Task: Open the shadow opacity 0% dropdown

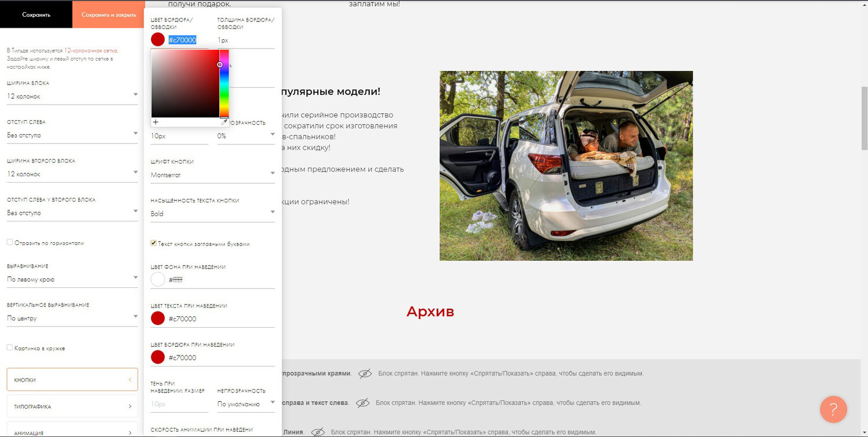Action: tap(246, 136)
